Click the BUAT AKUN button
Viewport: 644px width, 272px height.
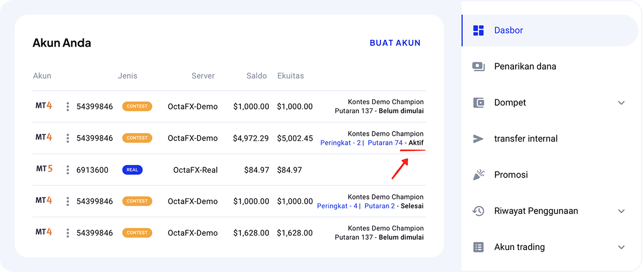pyautogui.click(x=395, y=43)
